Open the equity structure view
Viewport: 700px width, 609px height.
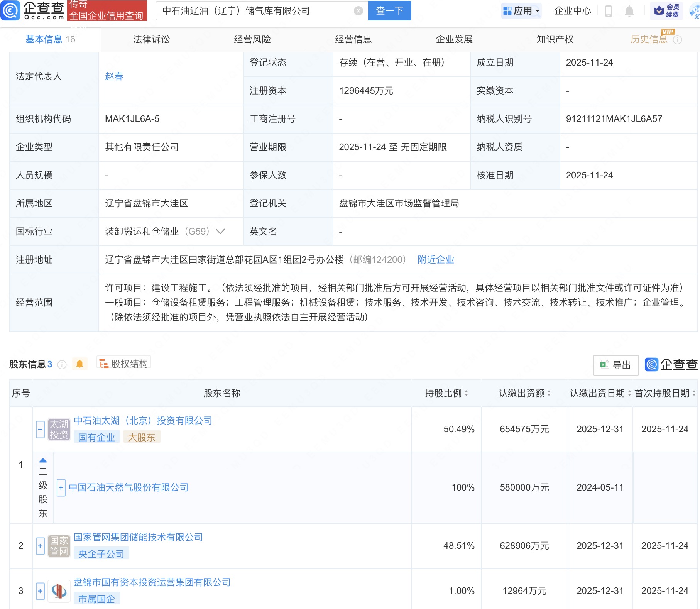[x=124, y=364]
